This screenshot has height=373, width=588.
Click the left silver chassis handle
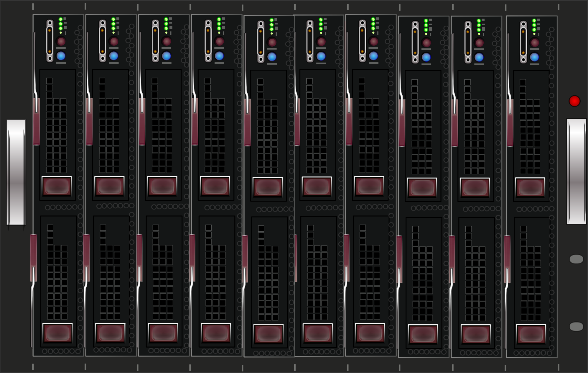(16, 172)
